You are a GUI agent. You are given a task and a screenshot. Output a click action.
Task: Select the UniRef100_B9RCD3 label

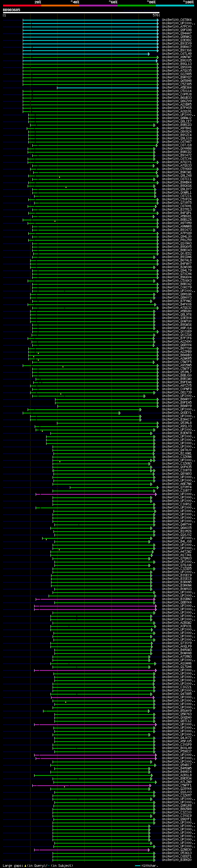coord(176,125)
